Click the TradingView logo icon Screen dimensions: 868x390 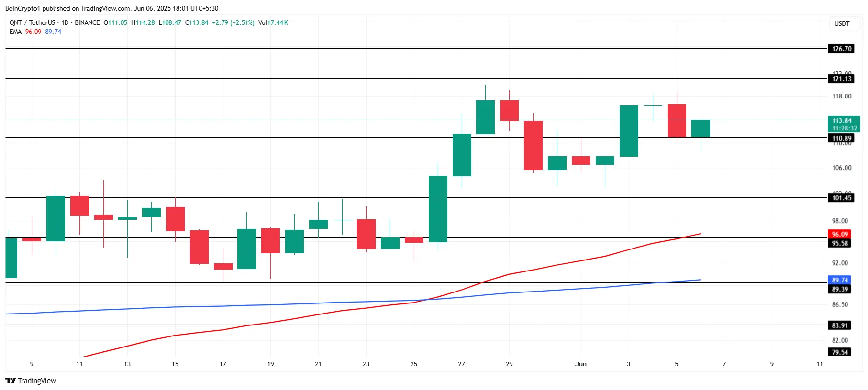coord(11,380)
